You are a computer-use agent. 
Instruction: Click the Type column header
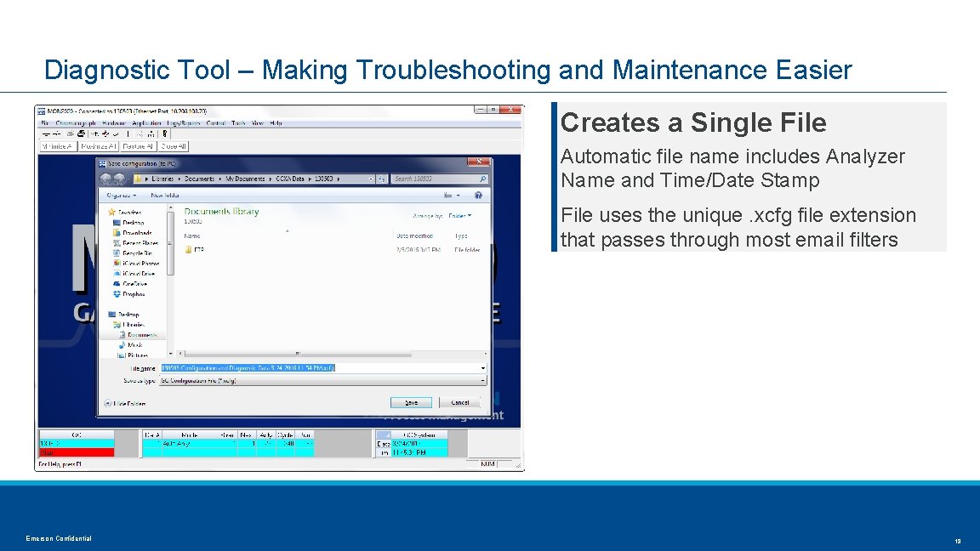(x=461, y=236)
